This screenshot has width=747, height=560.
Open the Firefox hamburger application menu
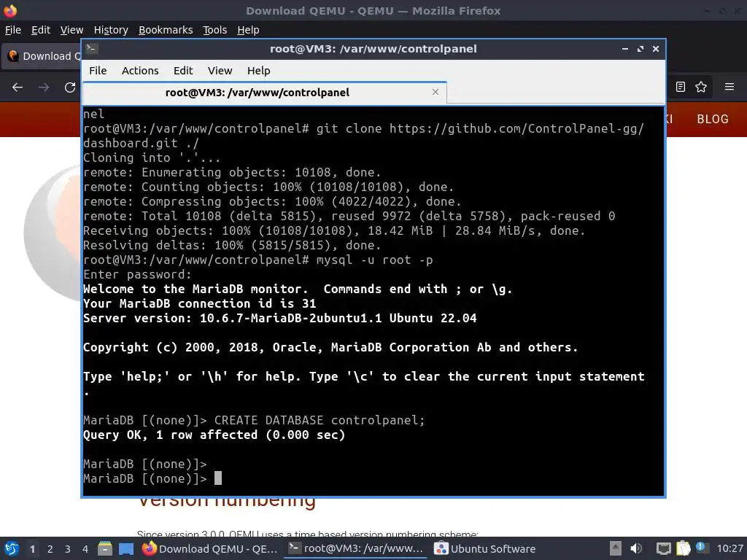[729, 87]
